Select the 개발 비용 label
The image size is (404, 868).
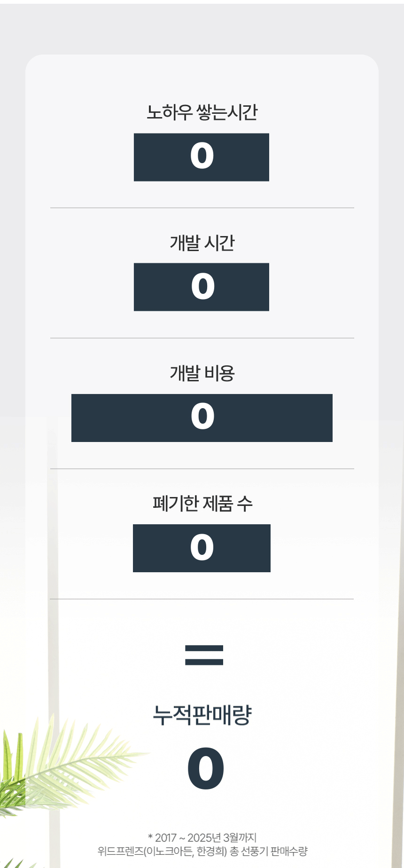point(202,373)
